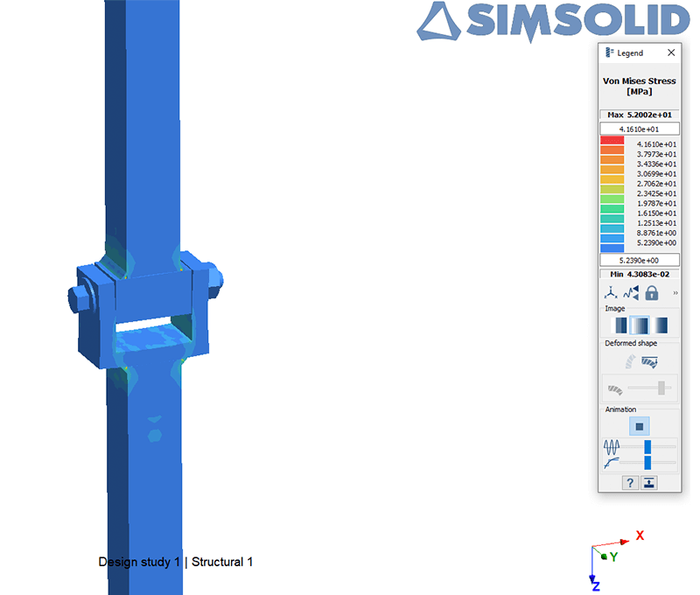Stop the animation playback

(640, 426)
